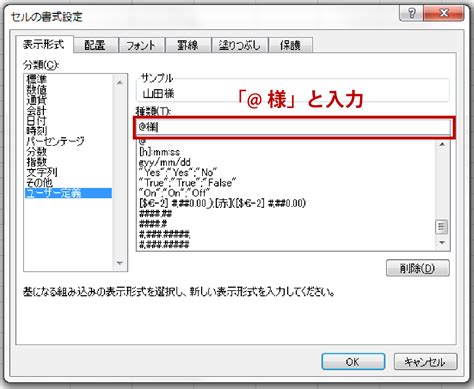Click the help question mark button
Image resolution: width=474 pixels, height=389 pixels.
(411, 13)
